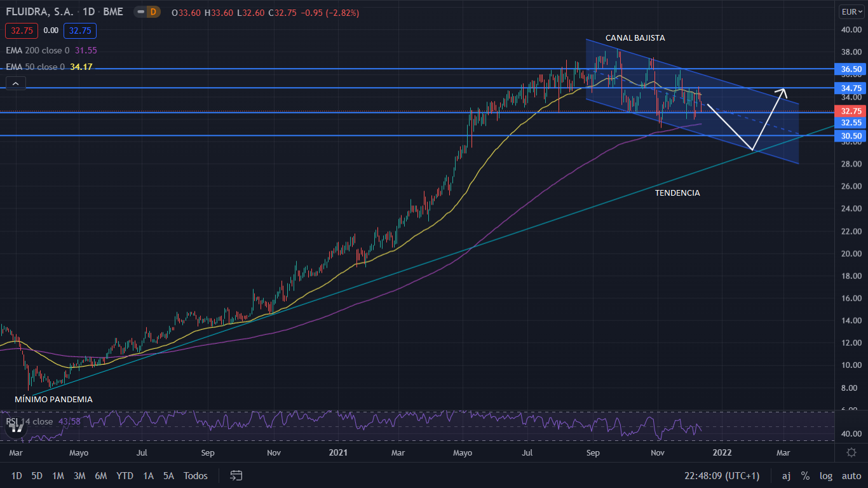Select the 1A date range
868x488 pixels.
tap(148, 475)
